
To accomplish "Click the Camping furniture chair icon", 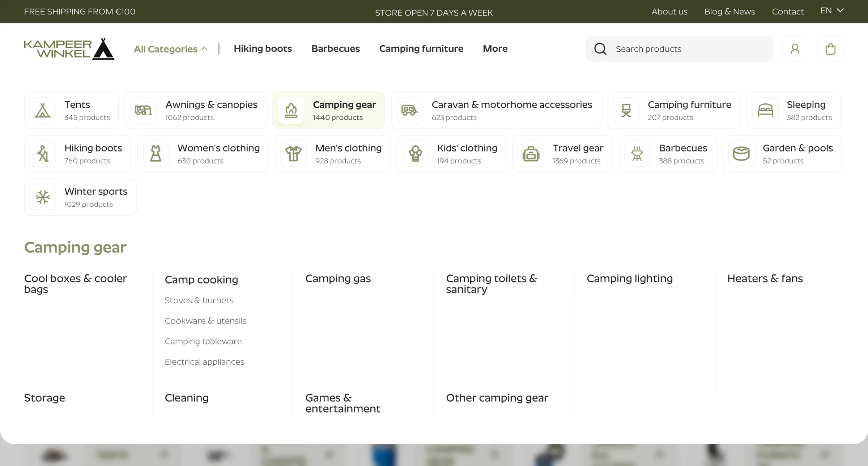I will coord(626,110).
